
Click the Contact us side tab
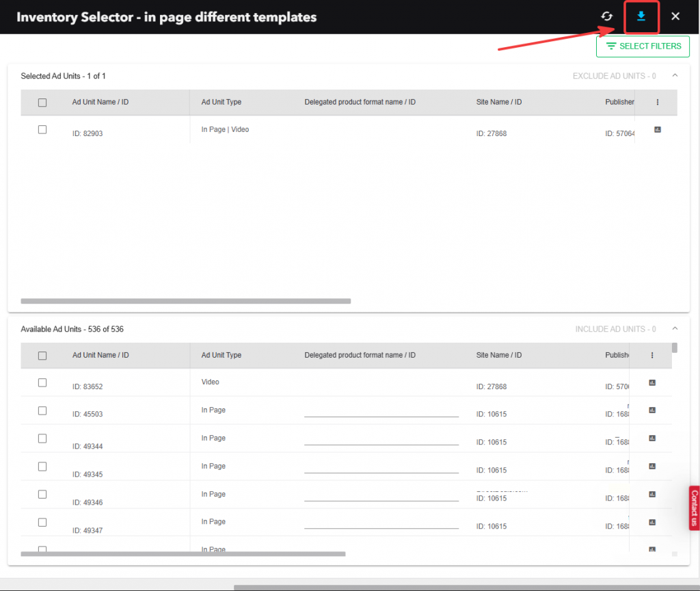695,508
